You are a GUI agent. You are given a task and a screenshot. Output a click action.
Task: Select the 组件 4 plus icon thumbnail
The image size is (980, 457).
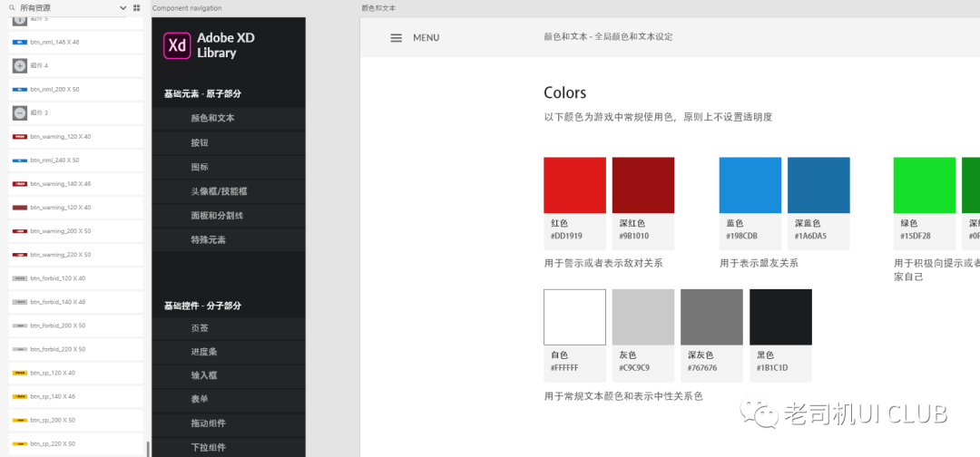pos(19,65)
